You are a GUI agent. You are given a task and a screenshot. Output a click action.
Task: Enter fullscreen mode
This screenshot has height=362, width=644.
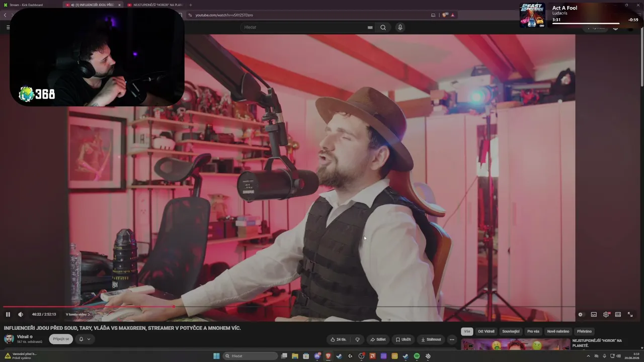[x=630, y=314]
